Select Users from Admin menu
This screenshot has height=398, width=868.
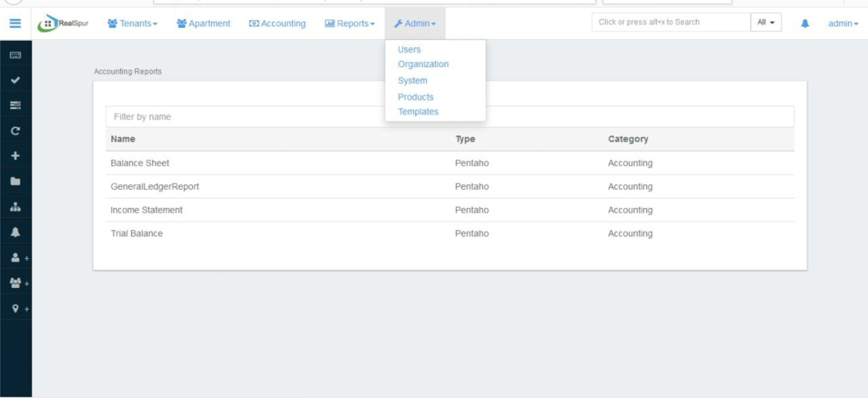409,49
